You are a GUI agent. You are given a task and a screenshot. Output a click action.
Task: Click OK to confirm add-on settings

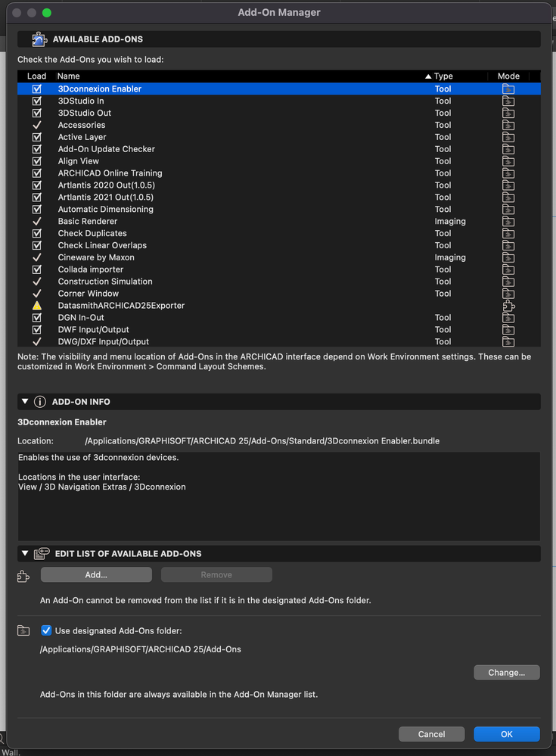[506, 734]
